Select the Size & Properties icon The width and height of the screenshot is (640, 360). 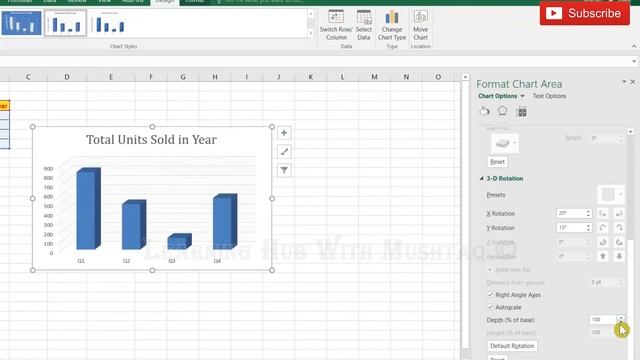coord(521,112)
